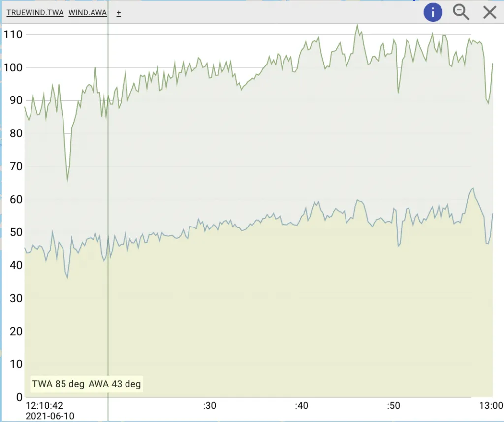Click the 0 value on the y-axis
The height and width of the screenshot is (422, 504).
point(19,397)
